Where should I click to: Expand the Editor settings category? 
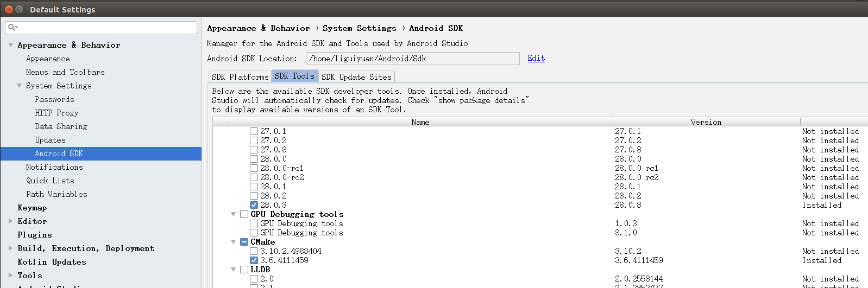click(10, 221)
